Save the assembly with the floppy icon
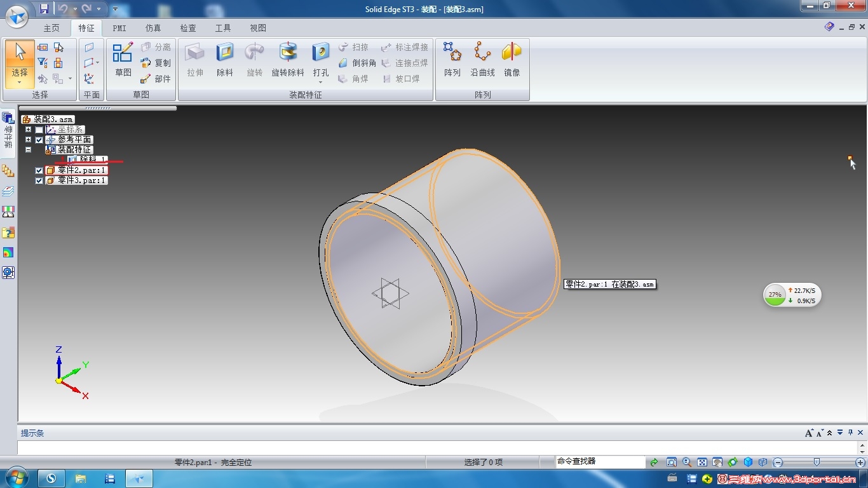 click(44, 9)
